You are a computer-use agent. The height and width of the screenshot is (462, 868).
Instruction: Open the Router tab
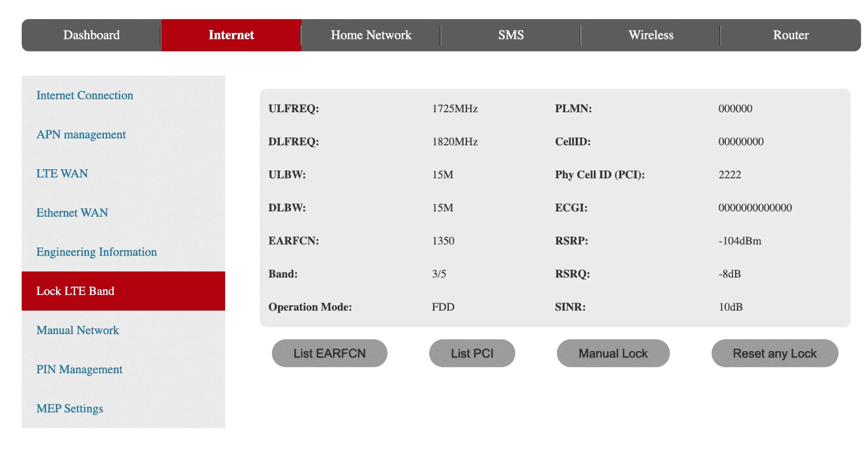tap(791, 35)
